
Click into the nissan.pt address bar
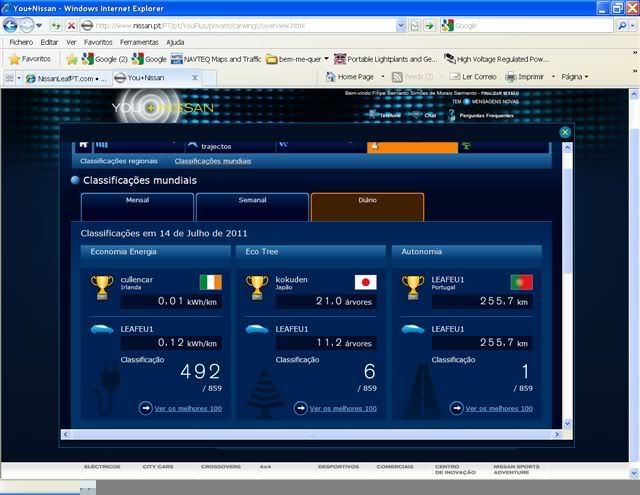click(x=238, y=26)
